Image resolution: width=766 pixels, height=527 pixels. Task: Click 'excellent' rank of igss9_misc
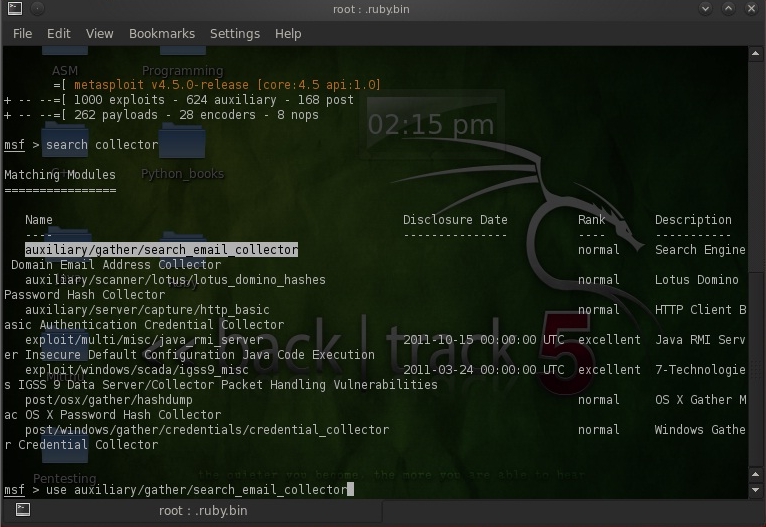(609, 370)
